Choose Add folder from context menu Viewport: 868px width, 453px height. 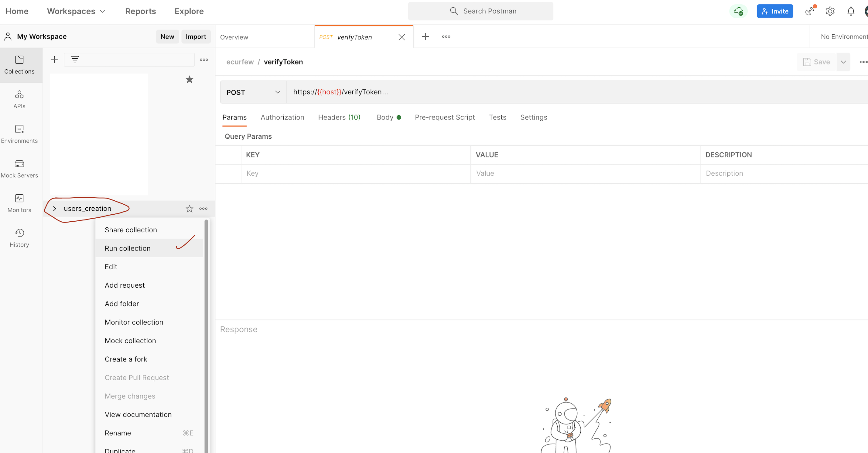(149, 304)
